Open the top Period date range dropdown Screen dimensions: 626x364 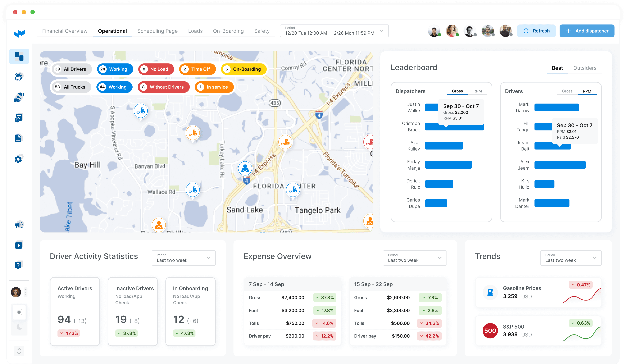click(334, 31)
